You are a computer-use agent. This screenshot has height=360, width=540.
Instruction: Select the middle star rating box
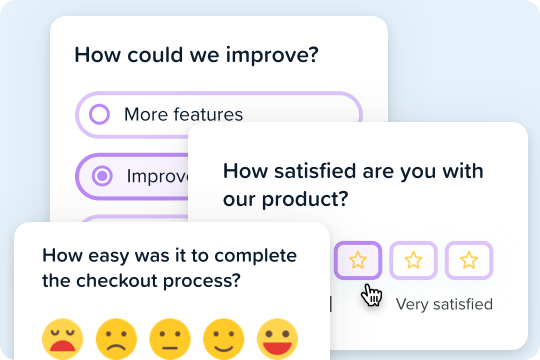click(413, 260)
